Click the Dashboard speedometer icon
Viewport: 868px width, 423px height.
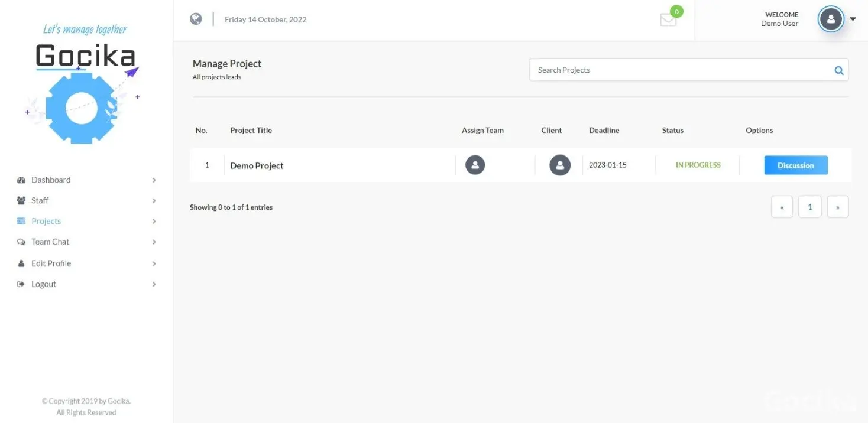click(21, 180)
